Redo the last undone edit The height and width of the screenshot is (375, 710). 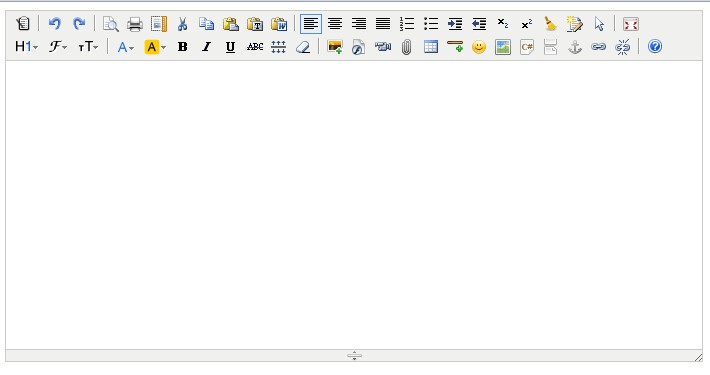point(79,24)
